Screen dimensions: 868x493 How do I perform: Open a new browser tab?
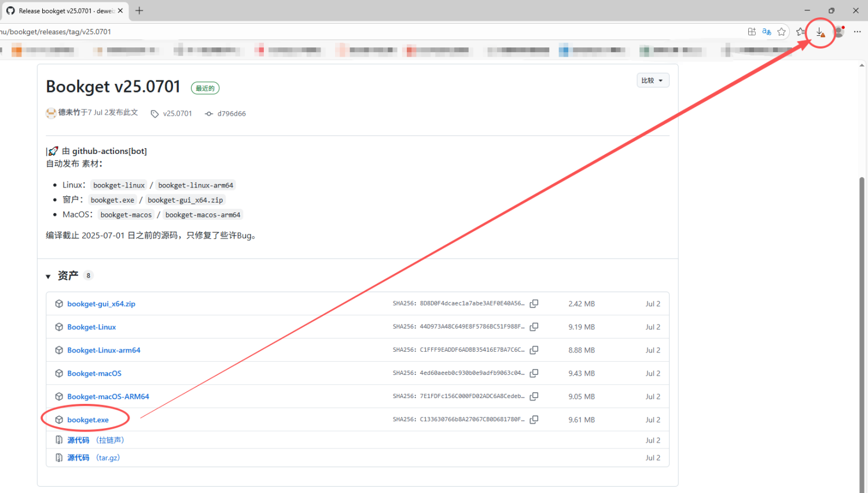tap(139, 10)
